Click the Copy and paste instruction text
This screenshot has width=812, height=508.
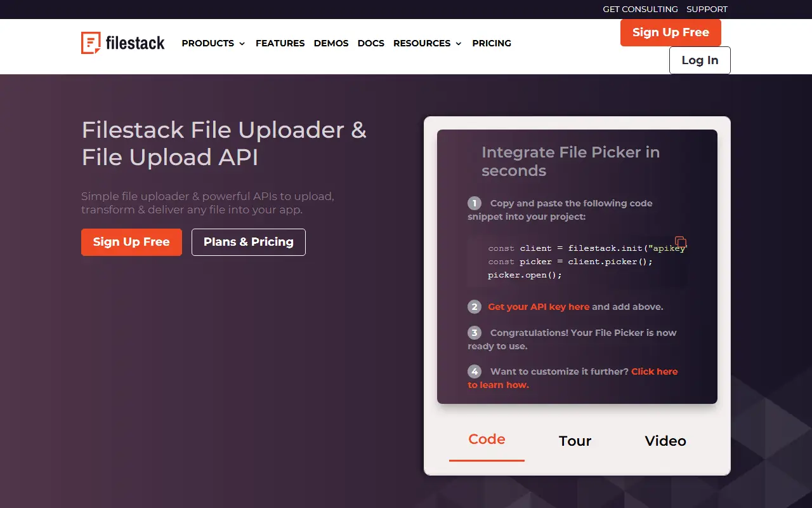[560, 210]
